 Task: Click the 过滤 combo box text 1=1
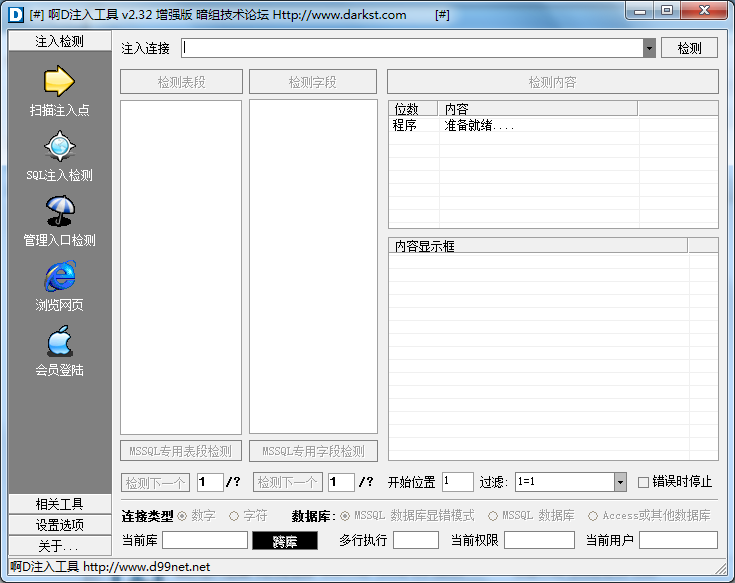click(565, 482)
